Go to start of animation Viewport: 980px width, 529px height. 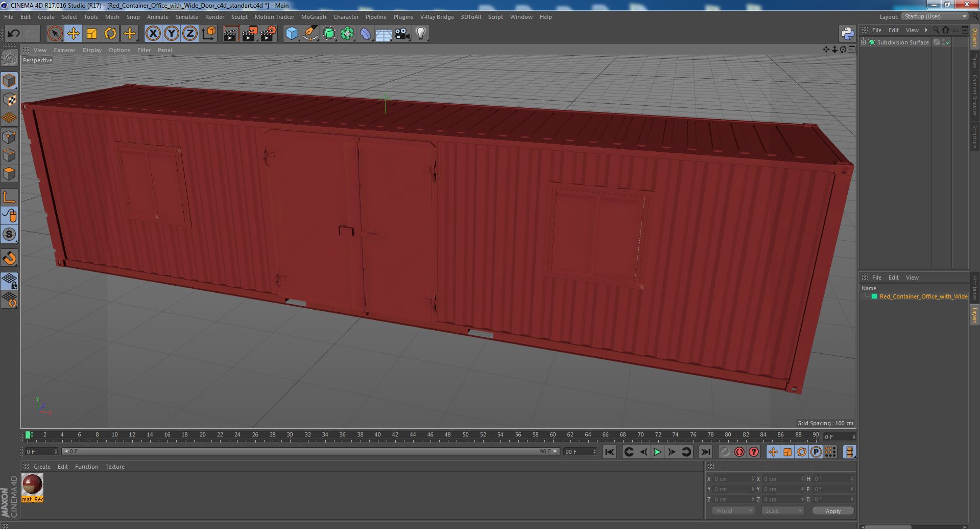pos(609,452)
